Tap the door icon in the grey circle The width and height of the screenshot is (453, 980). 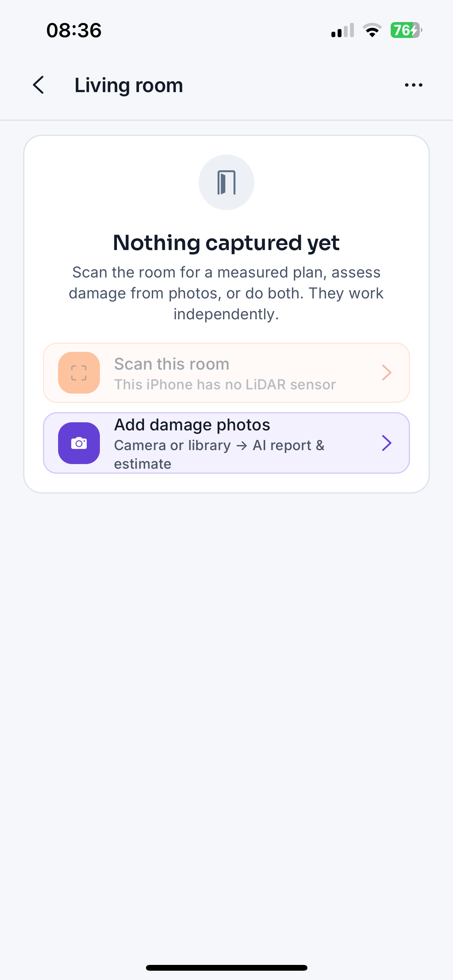tap(226, 182)
